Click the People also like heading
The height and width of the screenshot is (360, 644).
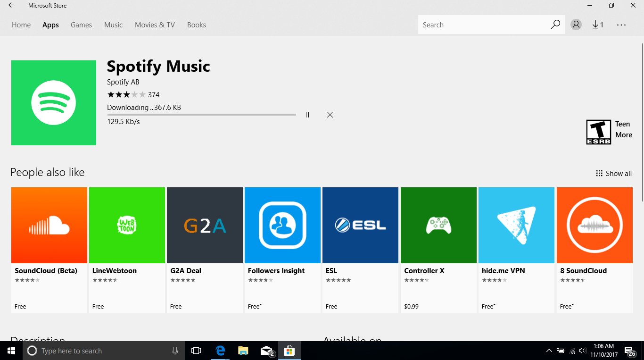click(x=48, y=172)
